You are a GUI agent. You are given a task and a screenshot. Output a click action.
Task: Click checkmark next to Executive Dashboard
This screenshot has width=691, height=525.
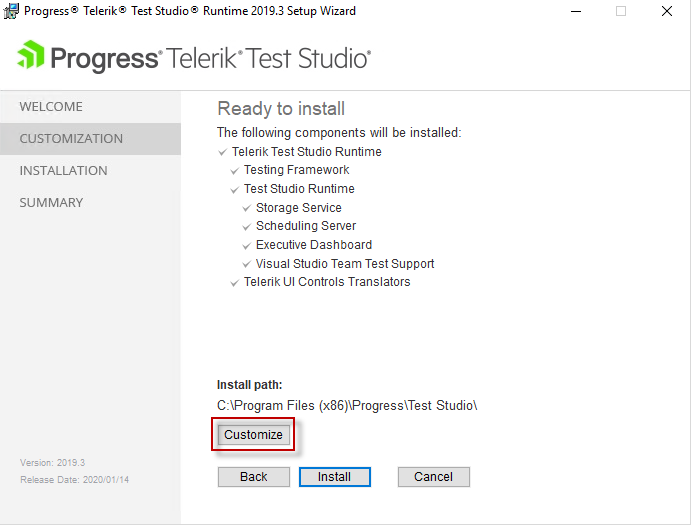246,246
